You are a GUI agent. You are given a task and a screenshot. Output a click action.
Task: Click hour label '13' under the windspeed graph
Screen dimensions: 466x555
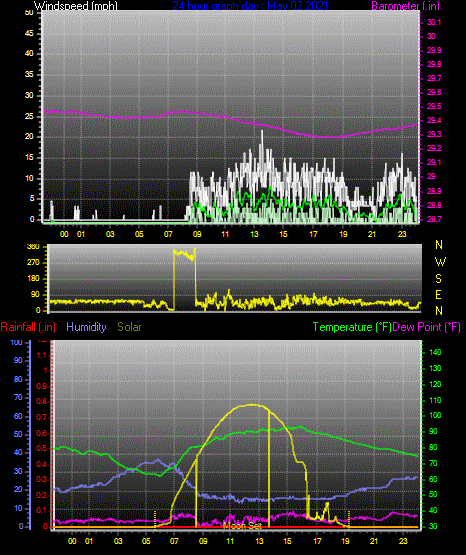point(254,234)
